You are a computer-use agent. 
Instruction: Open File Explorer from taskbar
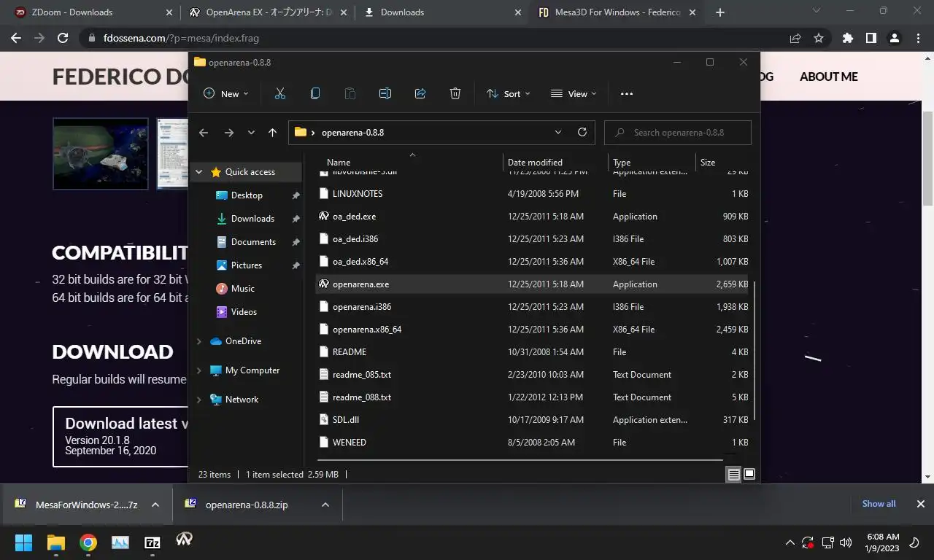pyautogui.click(x=56, y=542)
